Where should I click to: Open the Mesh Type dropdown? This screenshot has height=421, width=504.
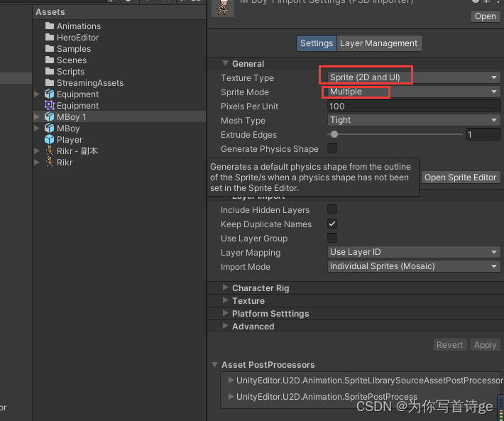coord(414,120)
